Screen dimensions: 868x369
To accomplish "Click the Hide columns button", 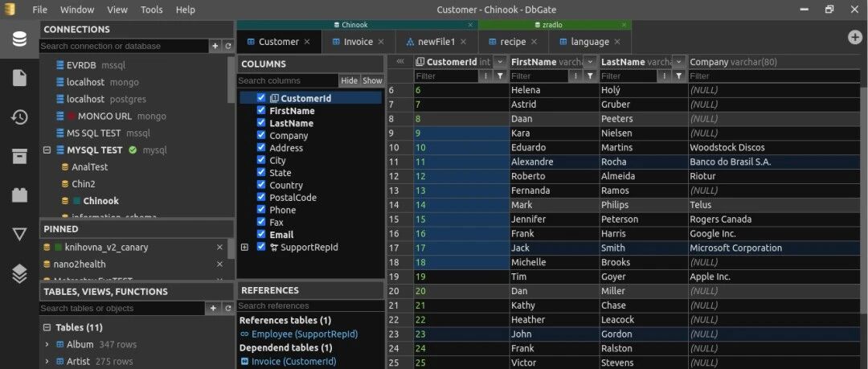I will coord(350,80).
